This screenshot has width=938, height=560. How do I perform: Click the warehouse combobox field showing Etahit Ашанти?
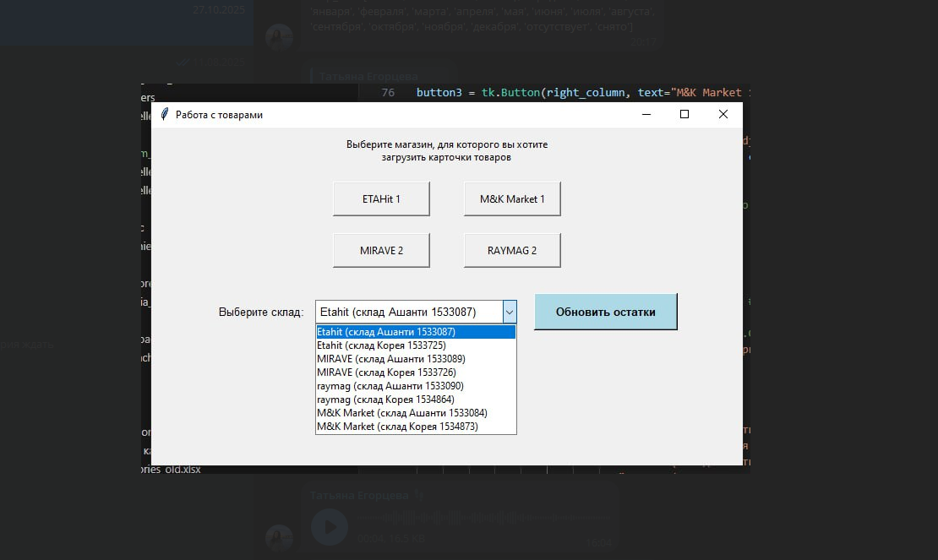point(409,312)
